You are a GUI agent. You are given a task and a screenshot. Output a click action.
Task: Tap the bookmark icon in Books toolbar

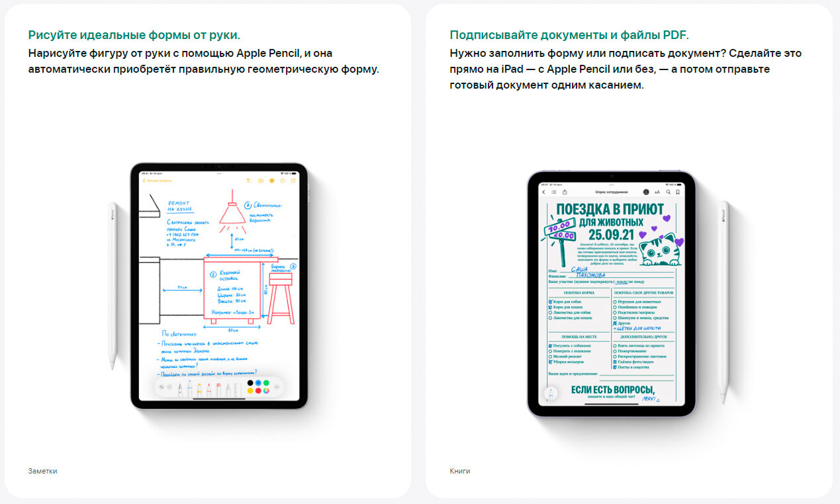point(678,192)
